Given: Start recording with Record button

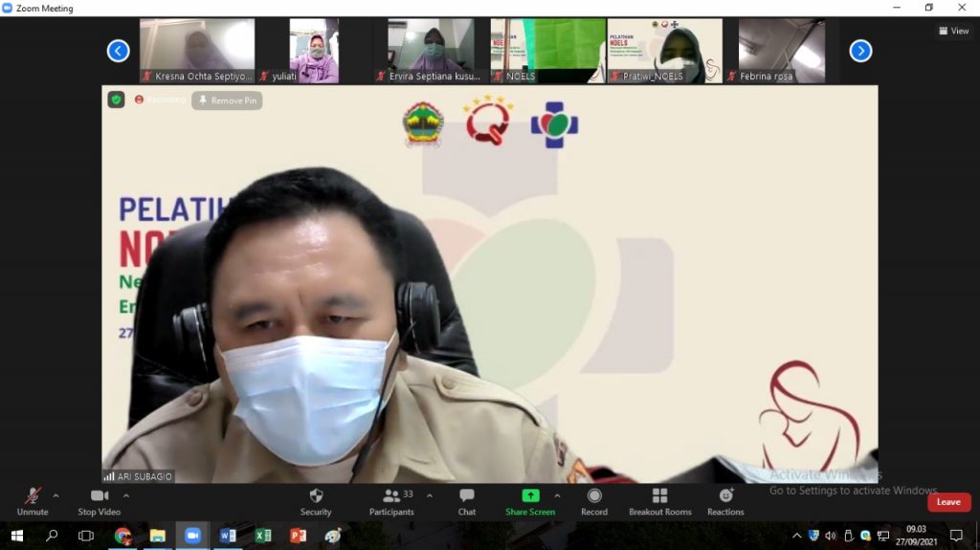Looking at the screenshot, I should (593, 502).
